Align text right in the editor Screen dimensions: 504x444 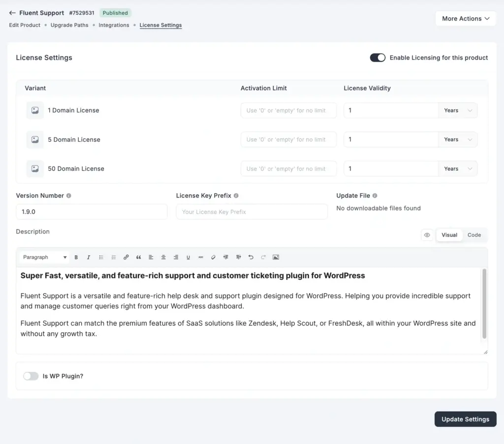point(176,257)
